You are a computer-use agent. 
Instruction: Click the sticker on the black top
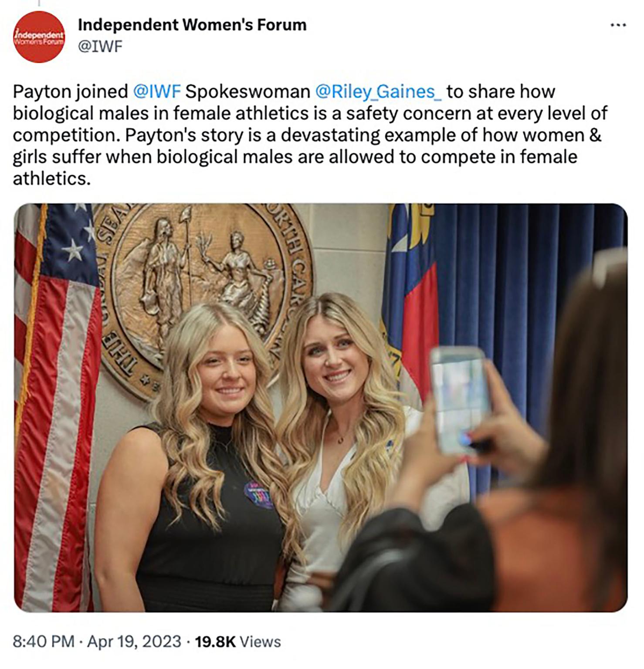[259, 494]
